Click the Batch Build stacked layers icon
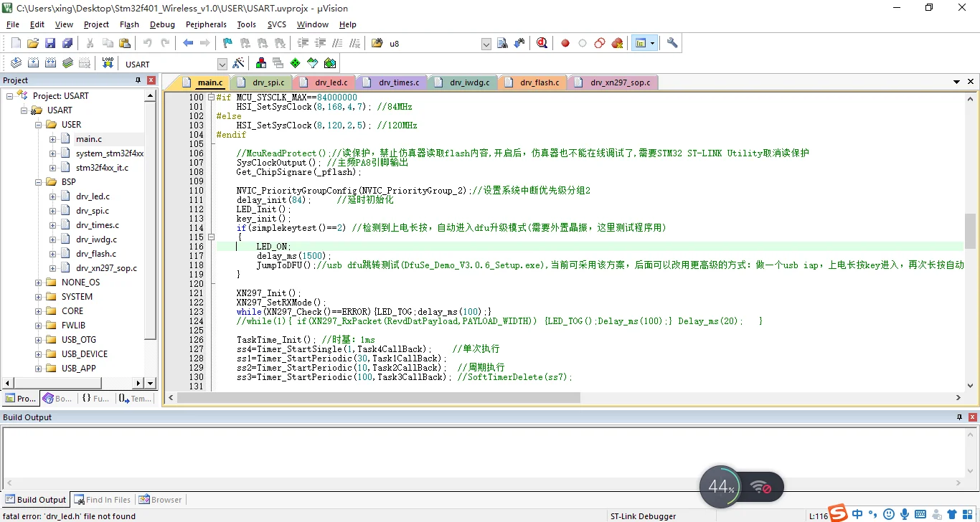The height and width of the screenshot is (522, 980). pyautogui.click(x=67, y=63)
